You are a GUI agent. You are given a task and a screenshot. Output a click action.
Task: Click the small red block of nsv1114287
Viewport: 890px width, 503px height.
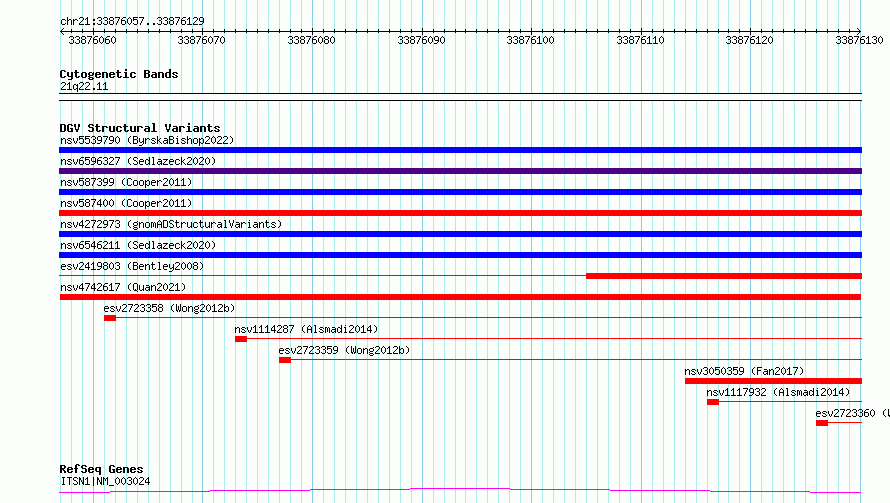(241, 339)
